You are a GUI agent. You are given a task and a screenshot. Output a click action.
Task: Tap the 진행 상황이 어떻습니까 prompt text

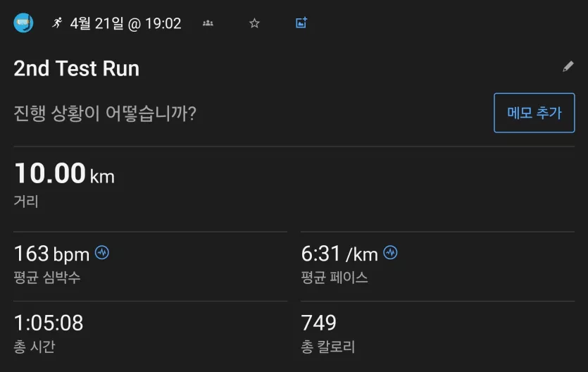coord(105,113)
